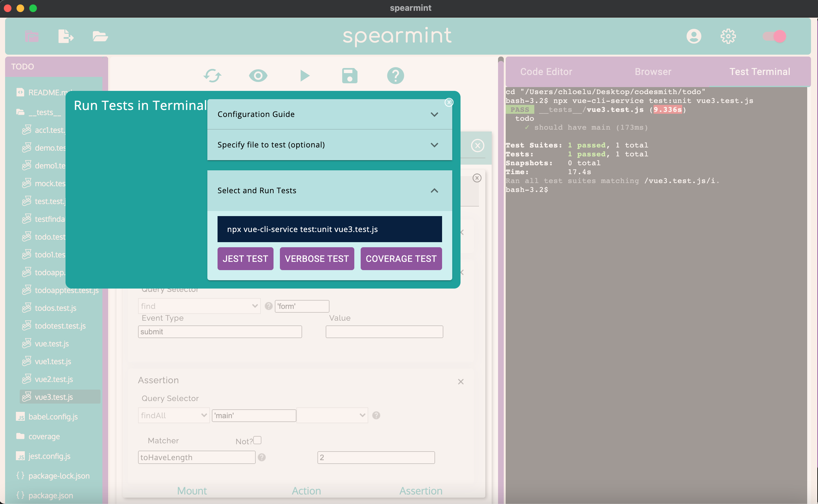Click the open folder icon in header

[100, 36]
